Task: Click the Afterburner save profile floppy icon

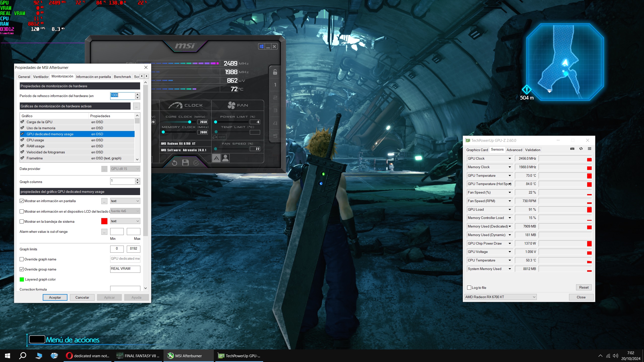Action: (185, 163)
